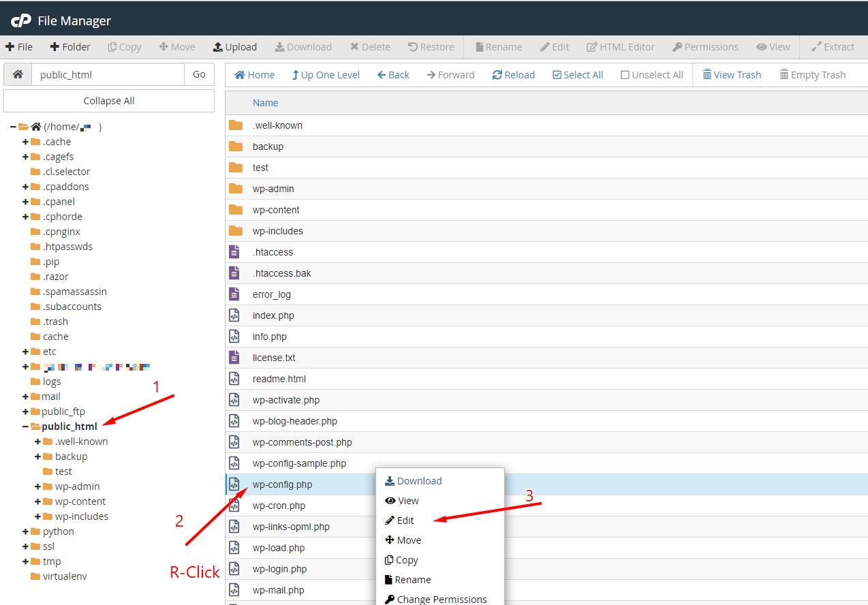Image resolution: width=868 pixels, height=605 pixels.
Task: Expand the mail folder in the tree
Action: pyautogui.click(x=26, y=397)
